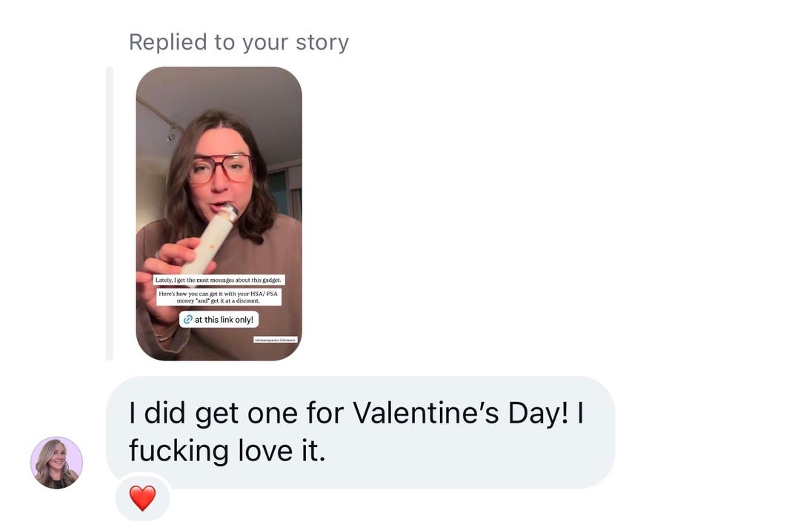The width and height of the screenshot is (812, 530).
Task: Click the "Replied to your story" label
Action: (x=239, y=42)
